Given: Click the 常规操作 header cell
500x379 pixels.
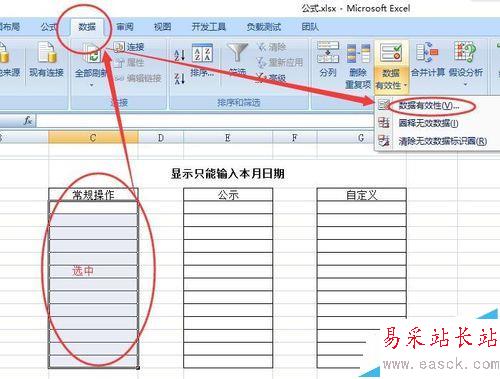Looking at the screenshot, I should click(x=93, y=195).
